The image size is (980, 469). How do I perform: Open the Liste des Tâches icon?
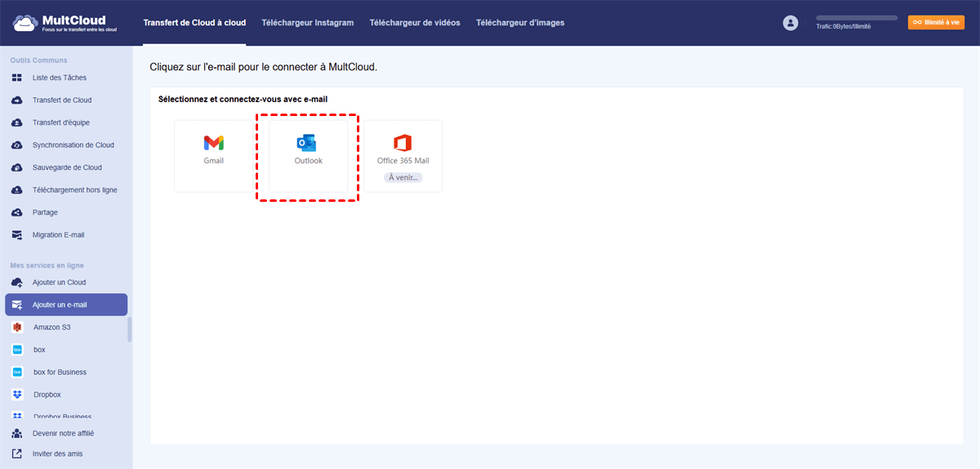[x=17, y=78]
